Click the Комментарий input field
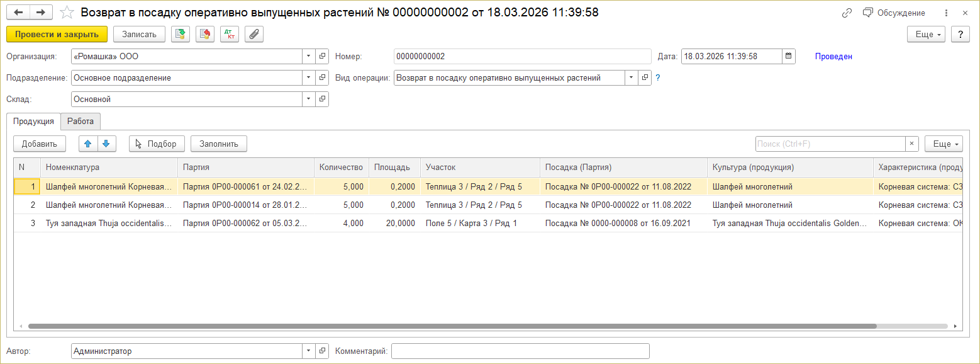The image size is (980, 364). (x=520, y=351)
